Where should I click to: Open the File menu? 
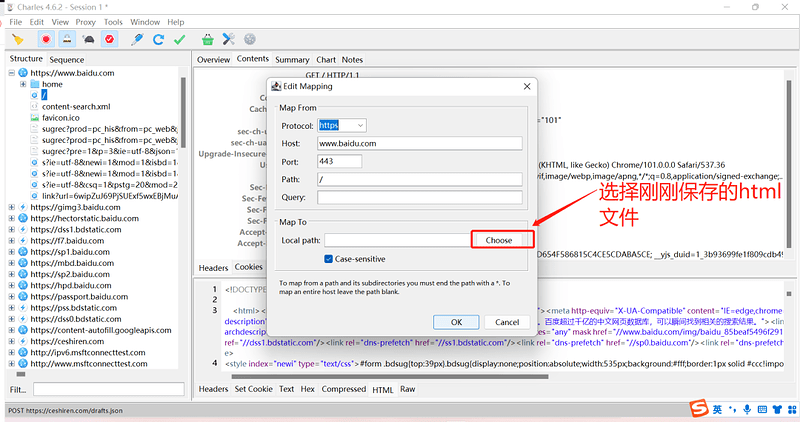tap(16, 22)
